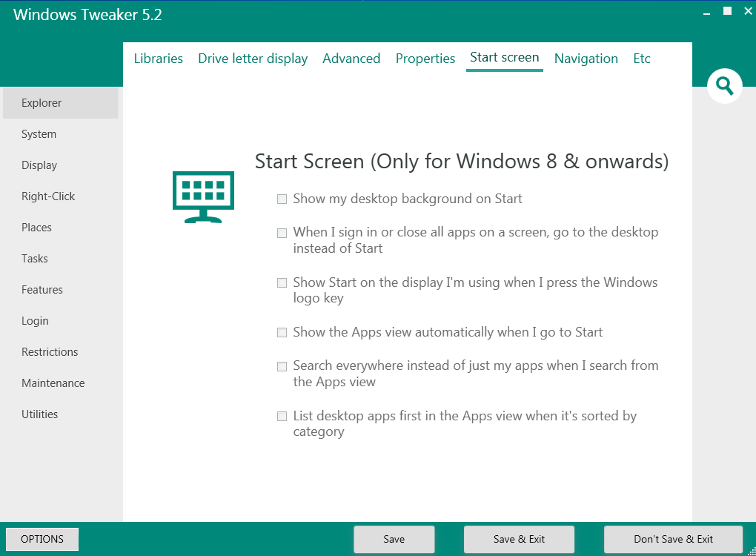This screenshot has width=756, height=556.
Task: Enable Show the Apps view automatically
Action: point(282,332)
